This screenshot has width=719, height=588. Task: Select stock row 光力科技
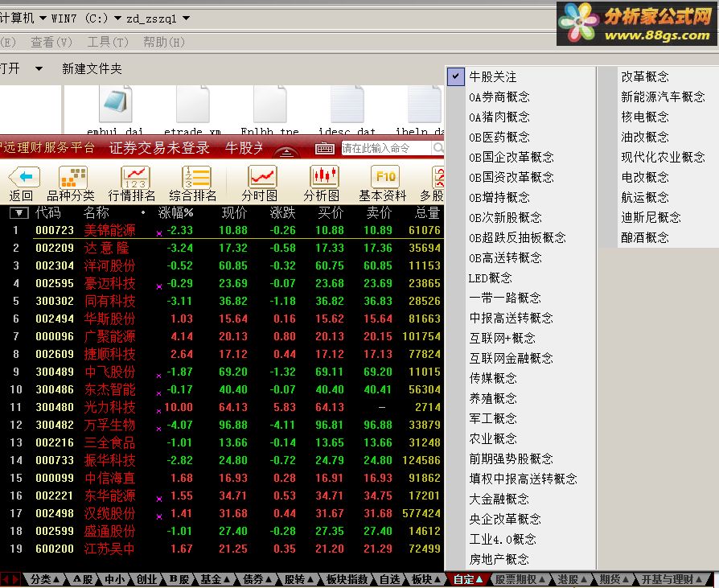[222, 407]
